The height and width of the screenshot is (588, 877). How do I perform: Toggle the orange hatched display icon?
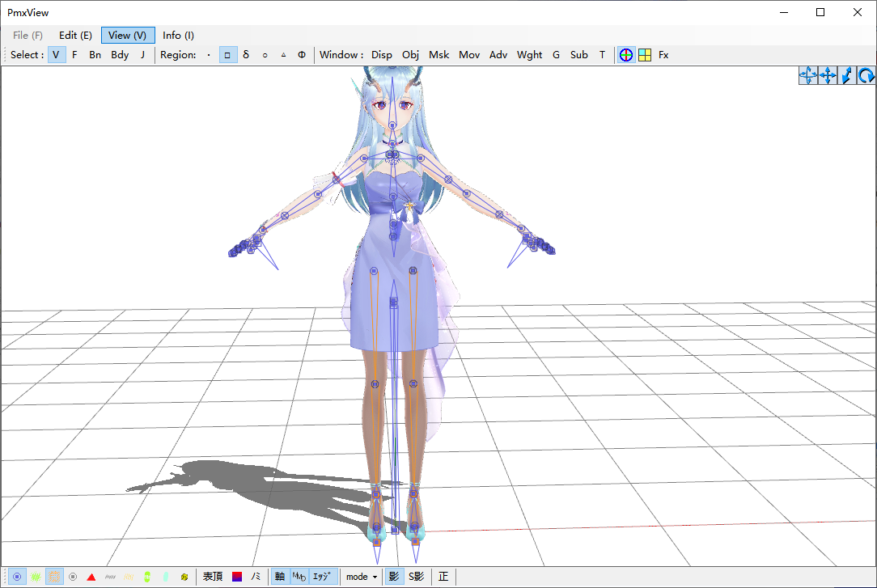[x=54, y=577]
